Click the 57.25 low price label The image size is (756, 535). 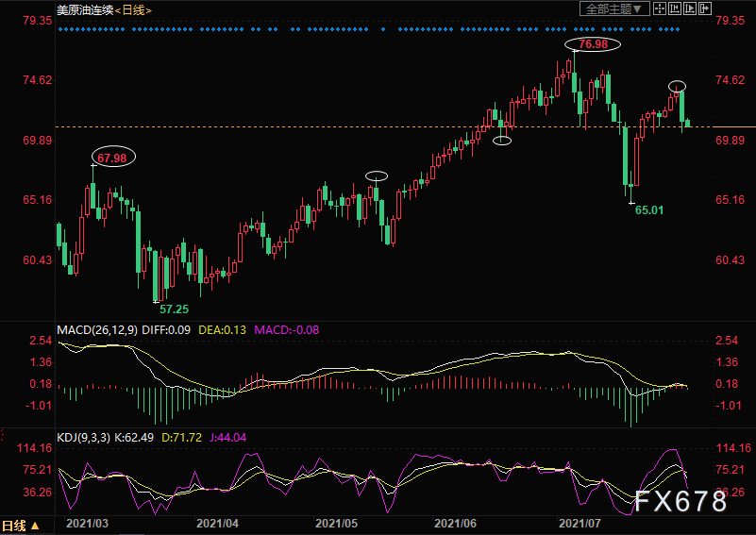point(174,309)
